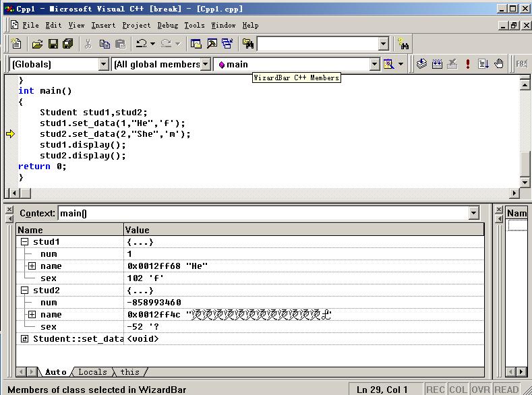The width and height of the screenshot is (532, 395).
Task: Click the Save icon in toolbar
Action: click(53, 44)
